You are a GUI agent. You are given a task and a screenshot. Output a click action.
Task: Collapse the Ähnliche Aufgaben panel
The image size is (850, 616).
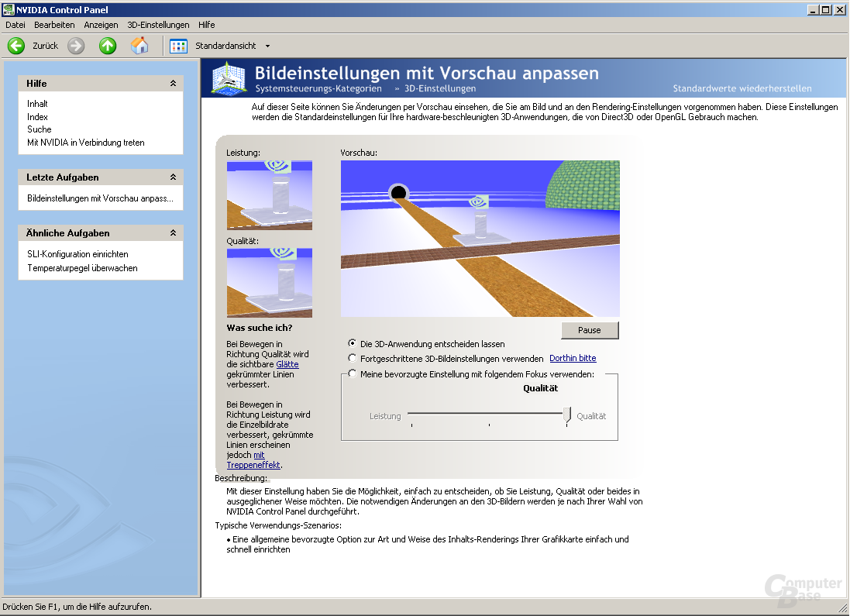173,233
